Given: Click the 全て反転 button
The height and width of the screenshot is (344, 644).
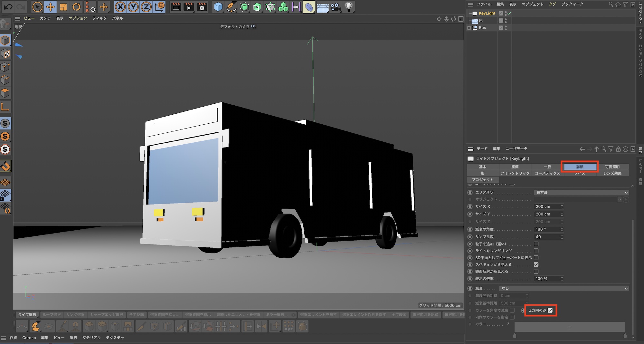Looking at the screenshot, I should [x=137, y=315].
